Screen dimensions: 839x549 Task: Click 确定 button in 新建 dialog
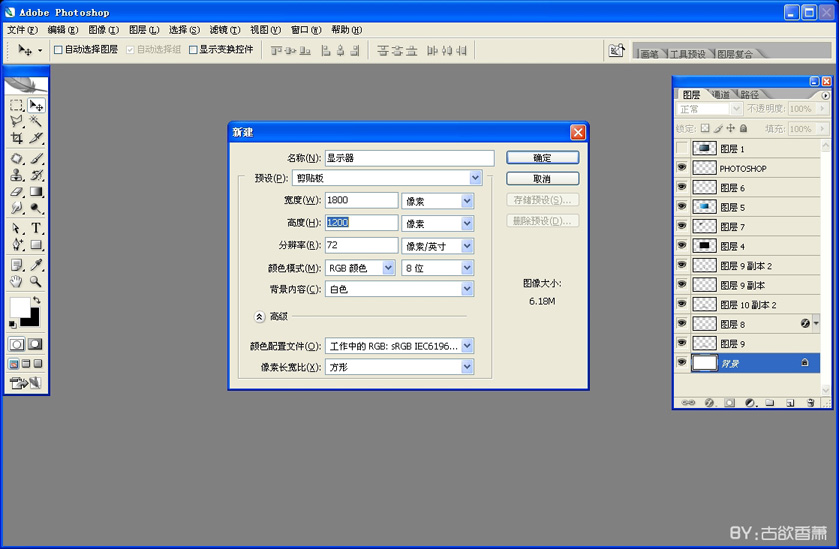542,158
